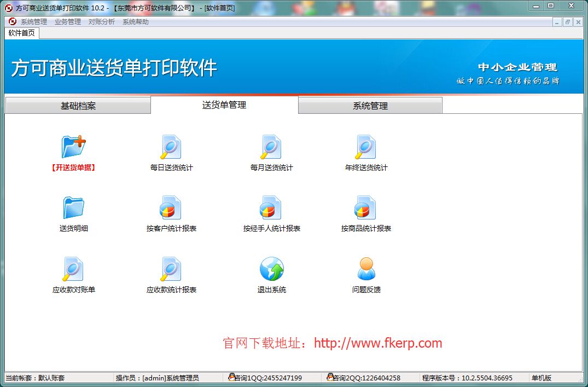This screenshot has width=588, height=387.
Task: Click the 单机版 status bar entry
Action: (x=541, y=378)
